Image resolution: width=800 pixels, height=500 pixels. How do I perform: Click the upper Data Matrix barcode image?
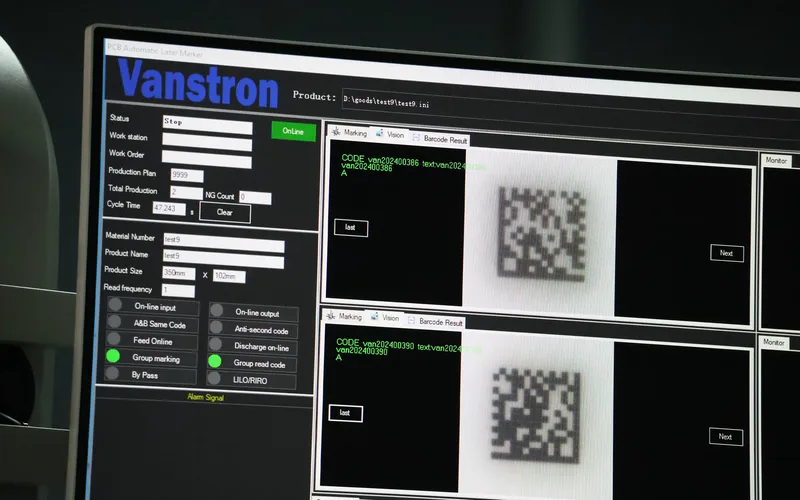pos(540,232)
